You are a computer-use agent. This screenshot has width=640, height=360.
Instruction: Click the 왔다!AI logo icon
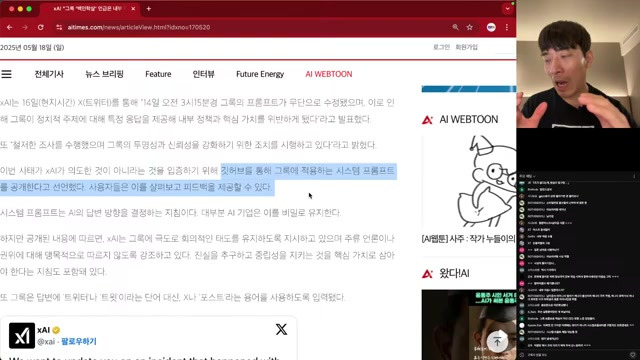[427, 273]
